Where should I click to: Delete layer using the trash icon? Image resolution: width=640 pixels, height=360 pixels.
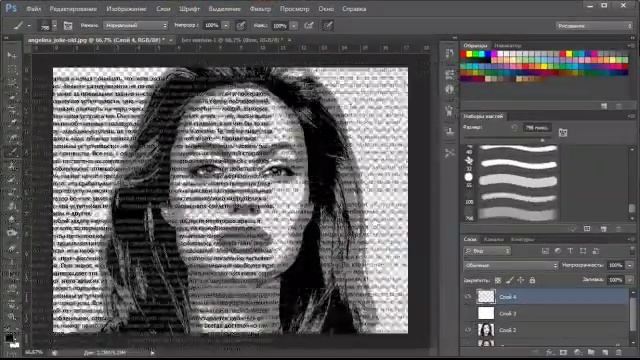pos(619,352)
